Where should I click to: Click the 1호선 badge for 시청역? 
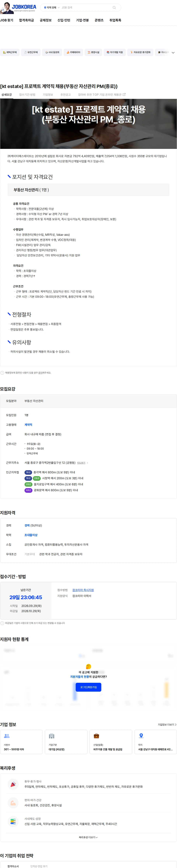click(28, 478)
